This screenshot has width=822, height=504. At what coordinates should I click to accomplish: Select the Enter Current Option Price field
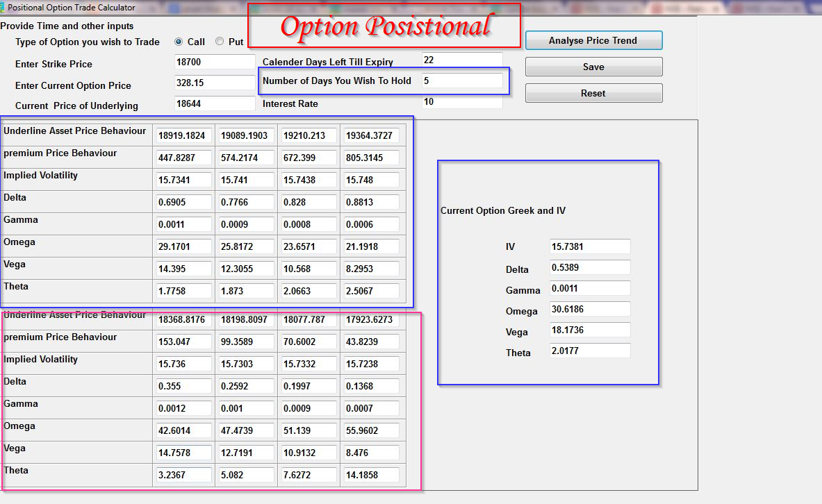click(214, 82)
